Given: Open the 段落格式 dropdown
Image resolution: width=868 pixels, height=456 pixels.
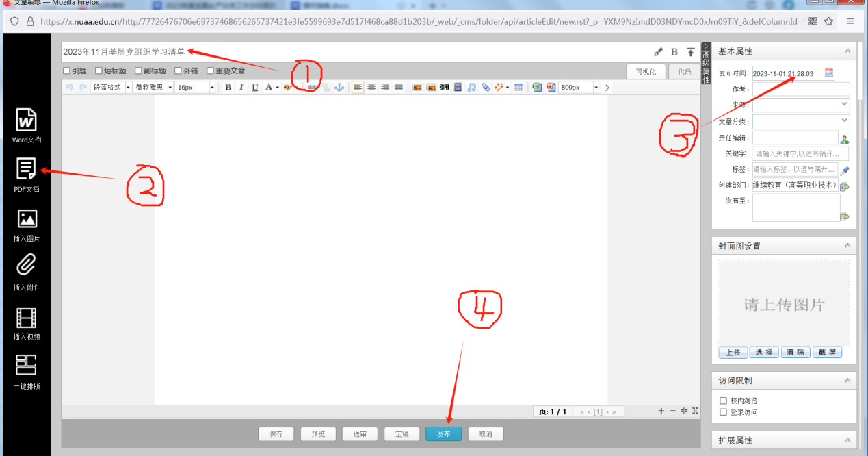Looking at the screenshot, I should pos(110,87).
